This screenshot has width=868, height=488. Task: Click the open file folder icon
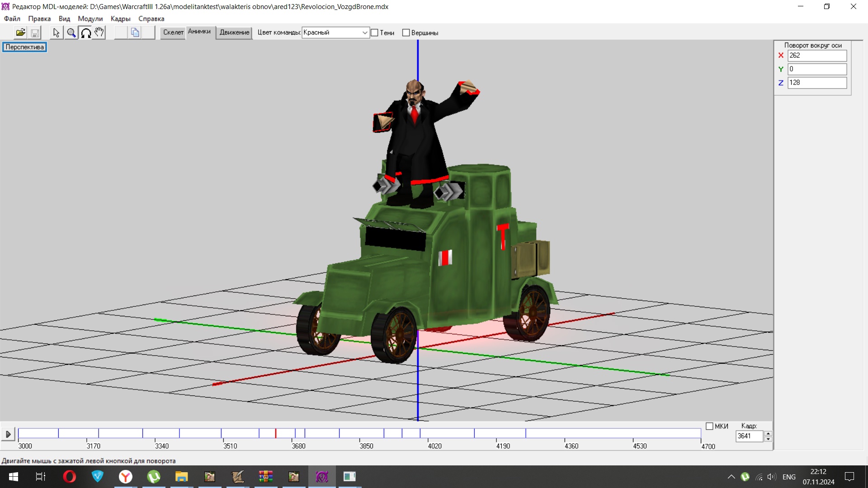click(20, 33)
